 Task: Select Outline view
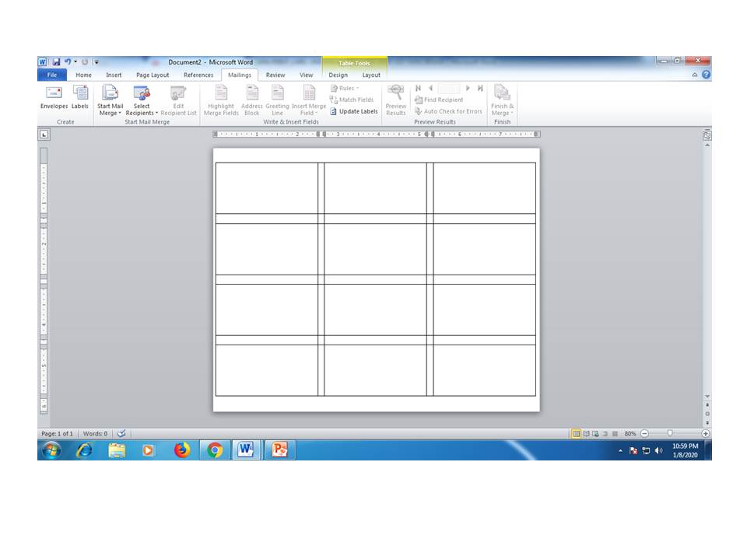(x=605, y=434)
